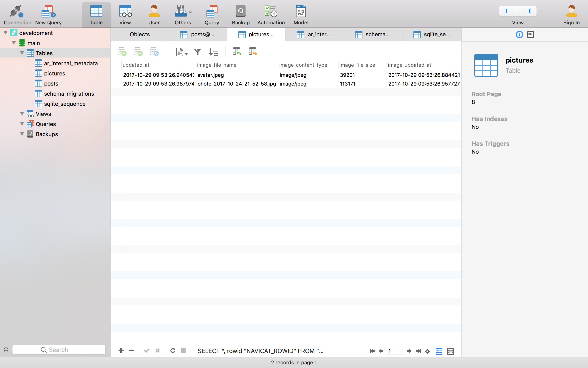Click the page number input field

click(394, 351)
